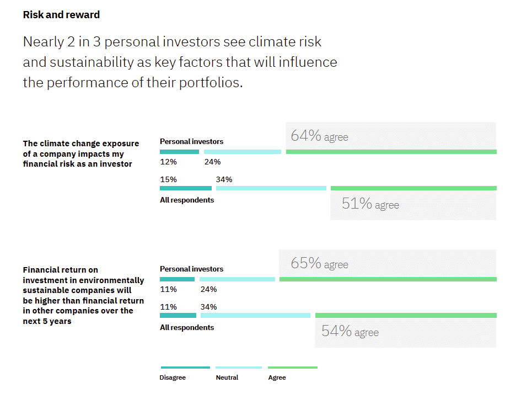Viewport: 532px width, 399px height.
Task: Click the 15% disagree value label
Action: pyautogui.click(x=168, y=179)
